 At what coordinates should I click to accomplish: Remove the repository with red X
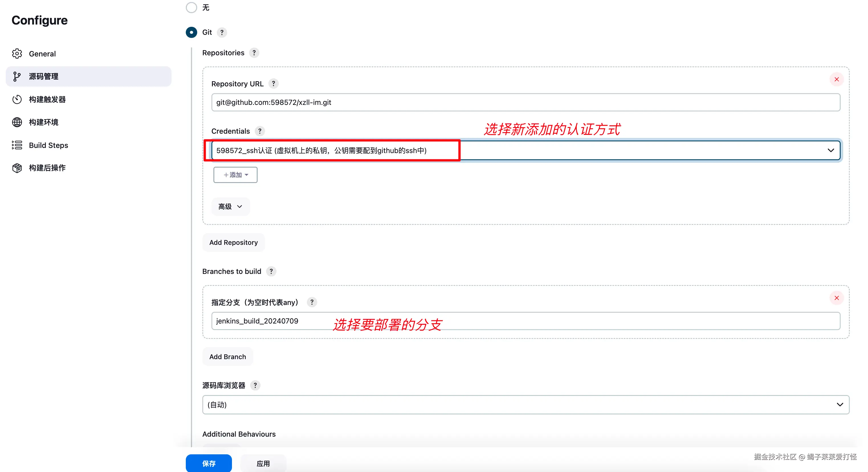[836, 80]
